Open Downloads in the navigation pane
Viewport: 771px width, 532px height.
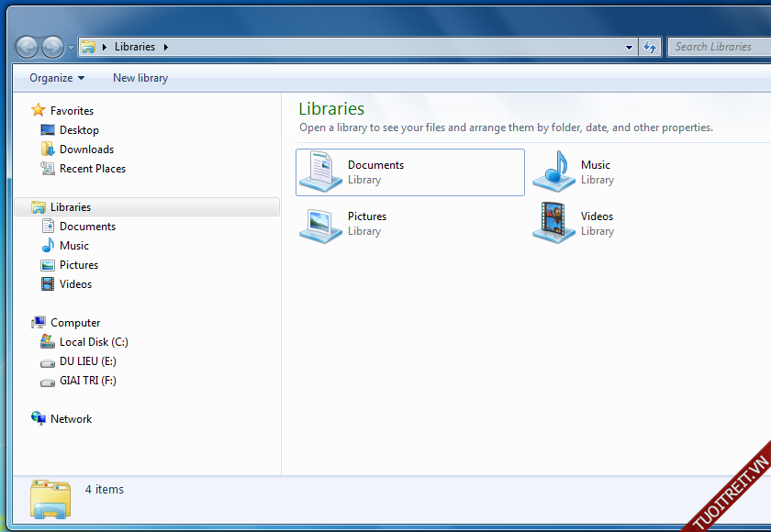point(86,150)
